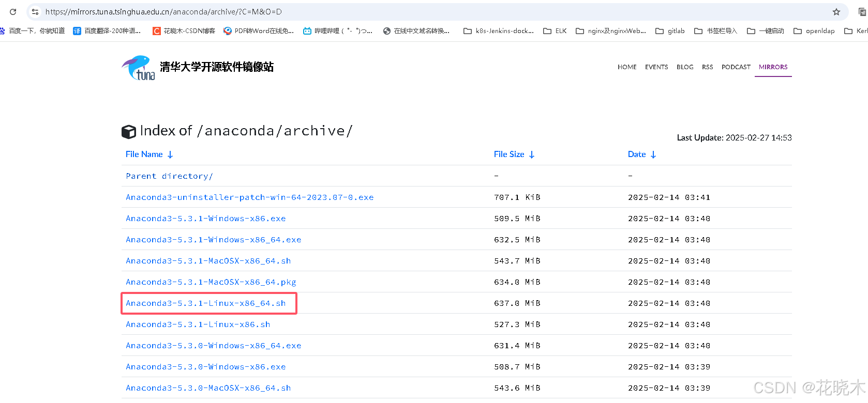Download Anaconda3-5.3.0-MacOSX-x86_64.sh
Screen dimensions: 868x403
(208, 388)
